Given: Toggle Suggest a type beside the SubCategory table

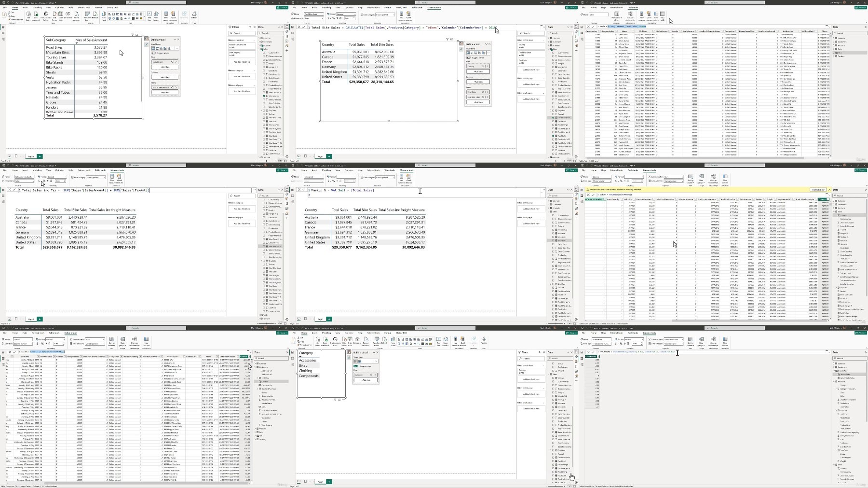Looking at the screenshot, I should [x=154, y=53].
